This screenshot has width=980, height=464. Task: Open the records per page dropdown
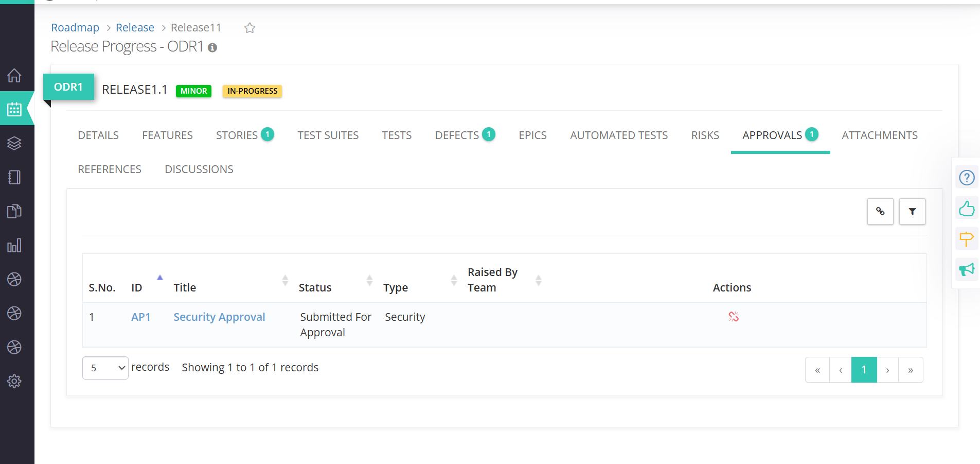click(x=105, y=368)
